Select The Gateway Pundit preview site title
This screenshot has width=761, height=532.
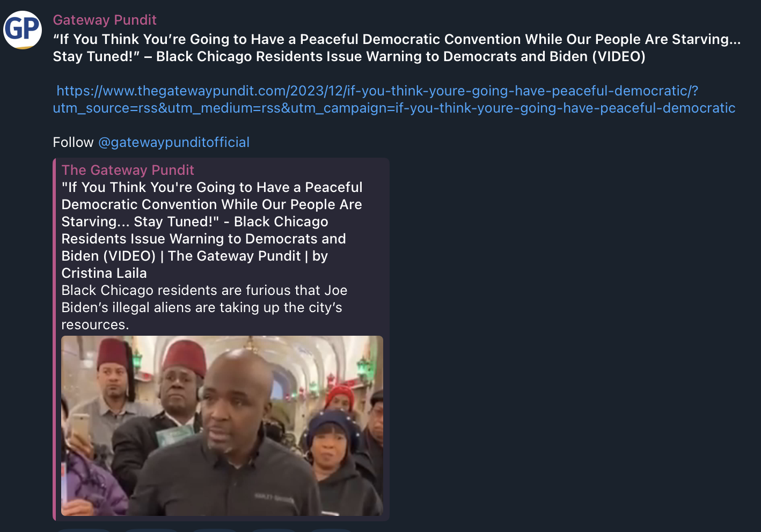pos(128,170)
